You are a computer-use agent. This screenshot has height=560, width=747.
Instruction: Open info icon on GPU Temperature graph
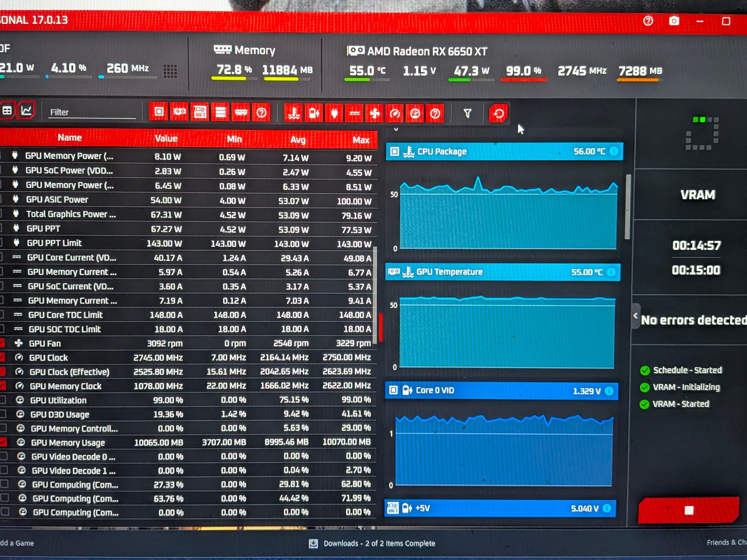611,272
